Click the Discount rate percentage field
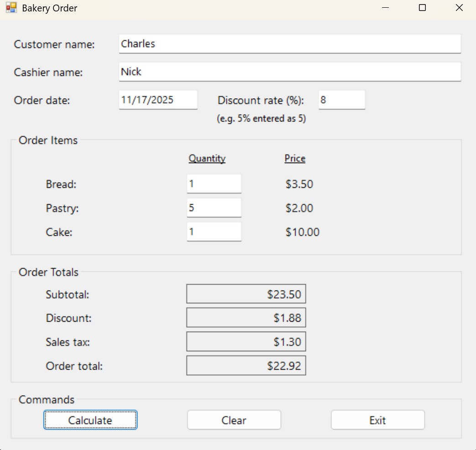 (341, 100)
